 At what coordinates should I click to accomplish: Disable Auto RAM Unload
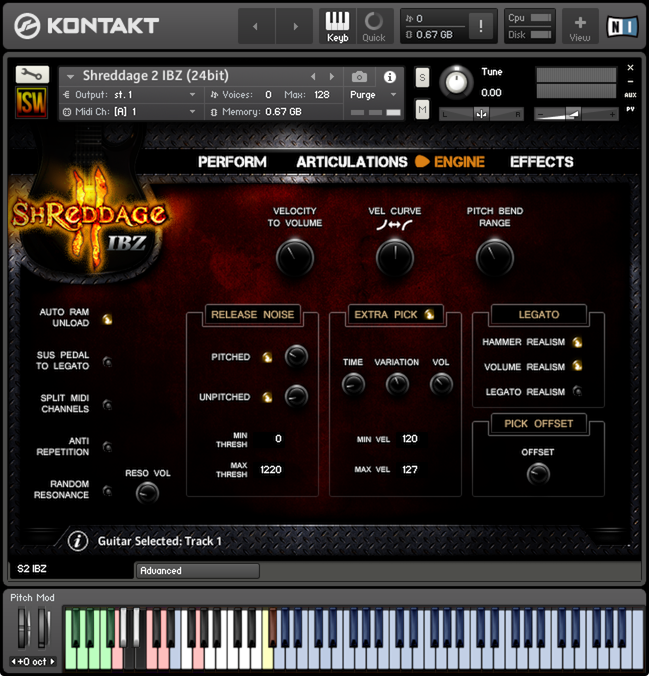pos(107,319)
